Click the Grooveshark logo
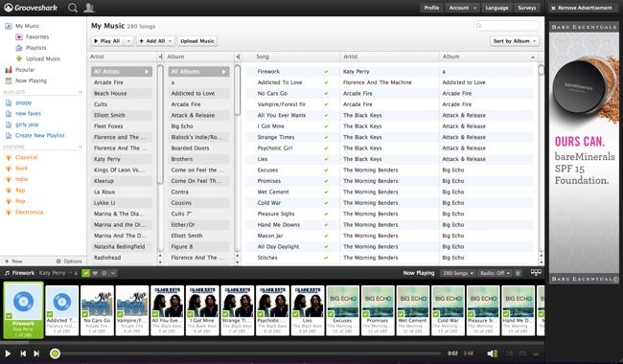The image size is (623, 364). 31,8
